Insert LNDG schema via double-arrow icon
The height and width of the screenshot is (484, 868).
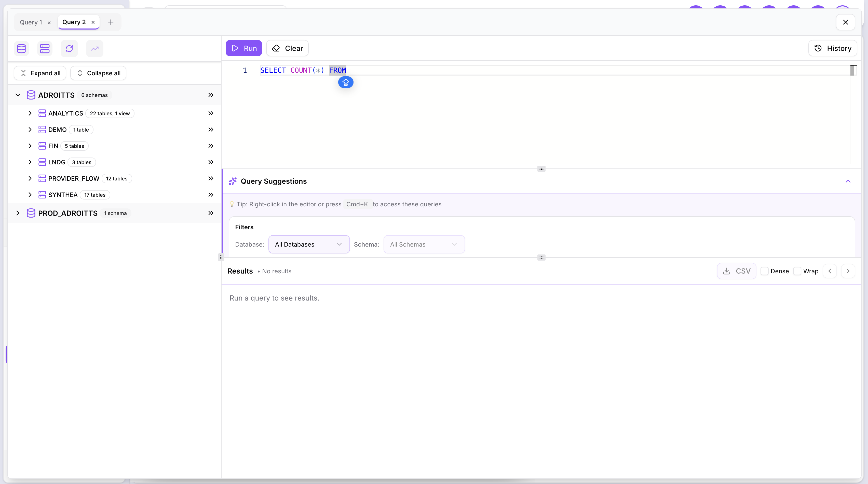(x=211, y=162)
